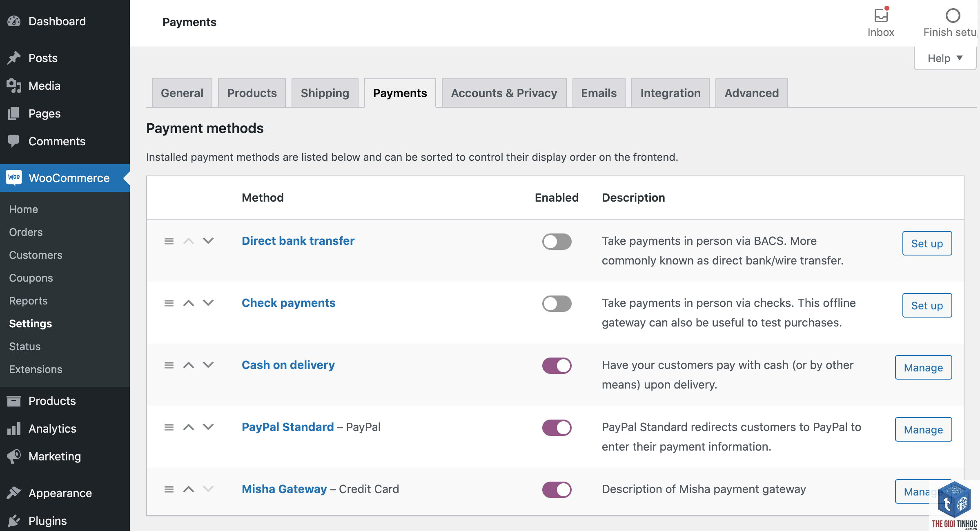Open Check payments link
The width and height of the screenshot is (980, 531).
coord(289,303)
